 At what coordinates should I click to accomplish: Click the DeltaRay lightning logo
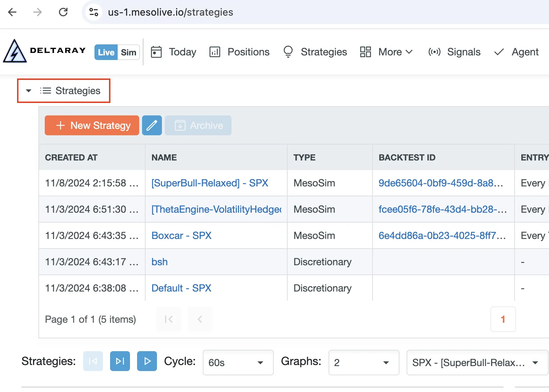point(14,50)
